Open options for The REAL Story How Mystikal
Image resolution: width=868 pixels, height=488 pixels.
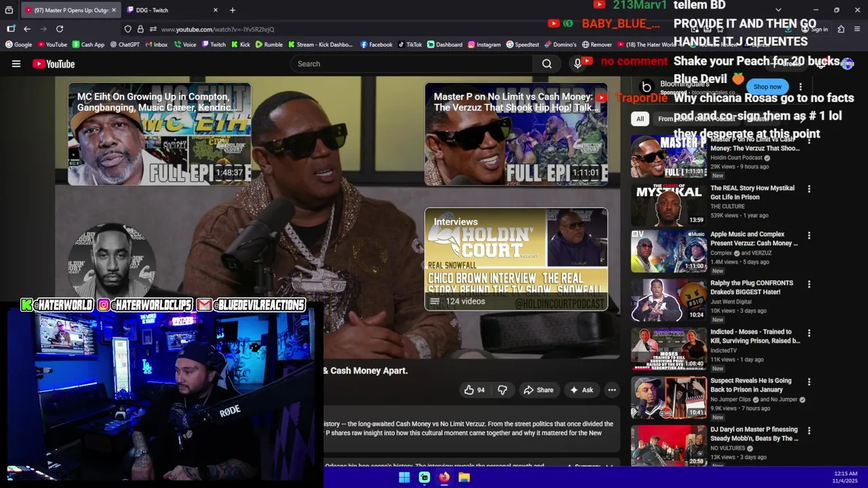pos(808,189)
